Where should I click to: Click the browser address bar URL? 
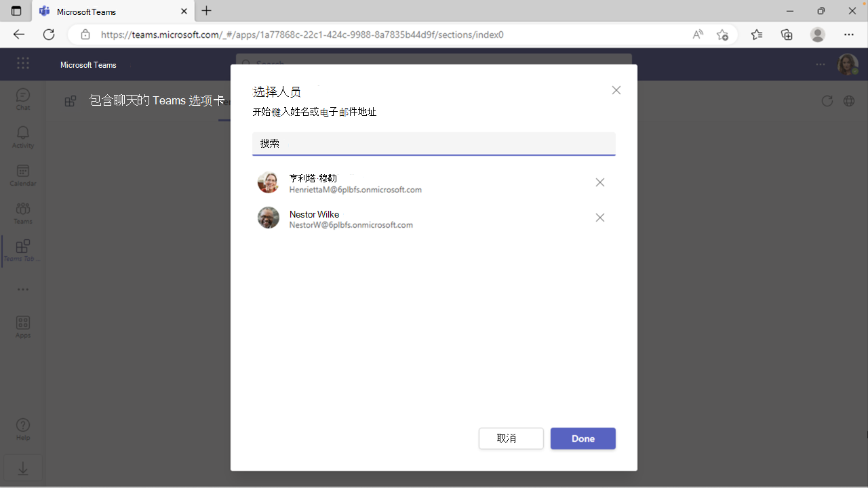point(302,35)
